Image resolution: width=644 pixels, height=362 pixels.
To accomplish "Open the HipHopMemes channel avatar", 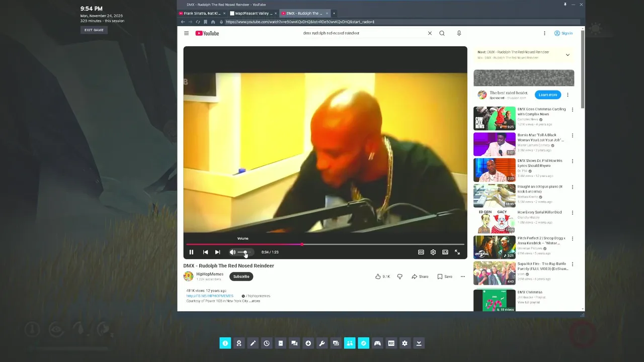I will point(188,277).
